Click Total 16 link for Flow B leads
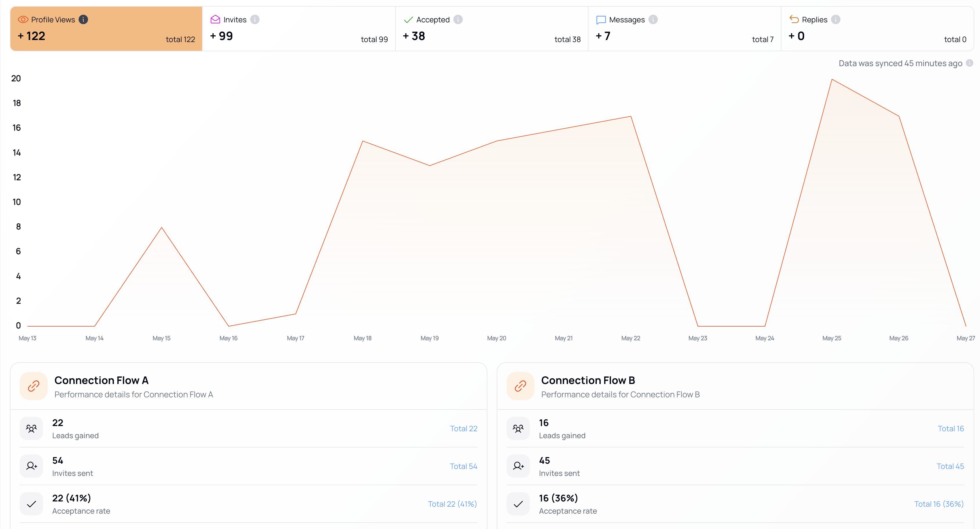This screenshot has height=529, width=980. [951, 429]
